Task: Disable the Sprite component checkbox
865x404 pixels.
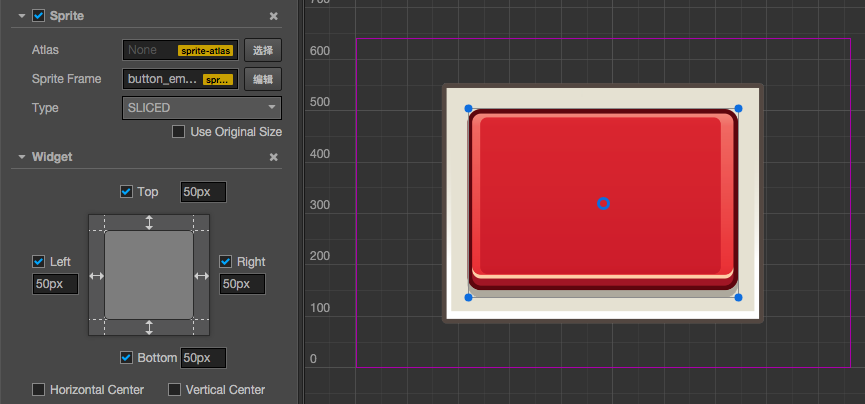Action: pyautogui.click(x=39, y=16)
